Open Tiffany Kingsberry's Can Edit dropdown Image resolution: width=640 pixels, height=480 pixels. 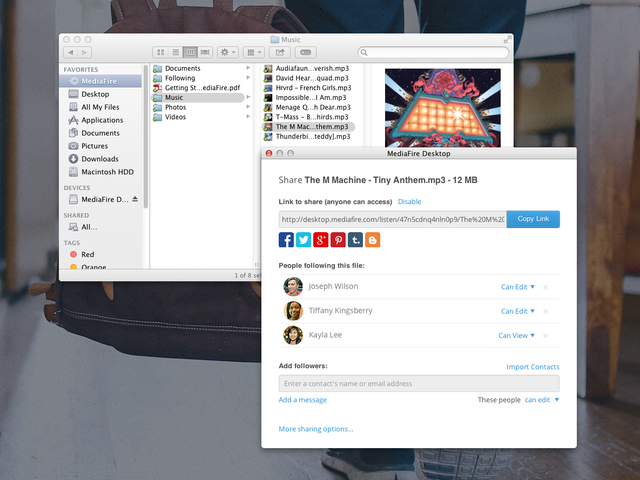point(518,311)
